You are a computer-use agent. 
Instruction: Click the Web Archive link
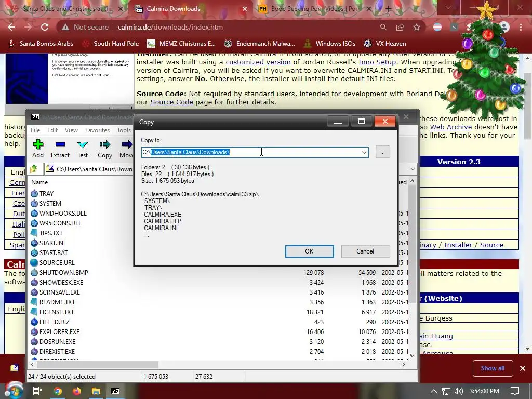451,127
